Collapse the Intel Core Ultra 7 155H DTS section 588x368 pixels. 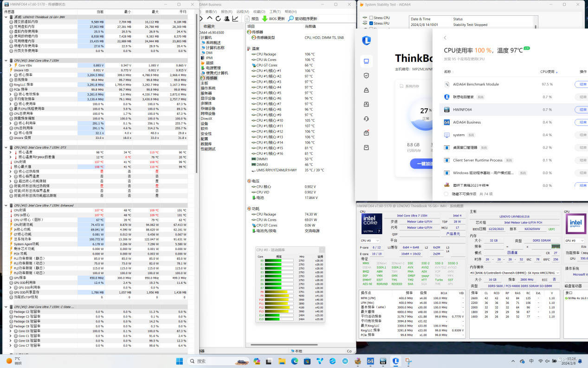click(x=6, y=147)
